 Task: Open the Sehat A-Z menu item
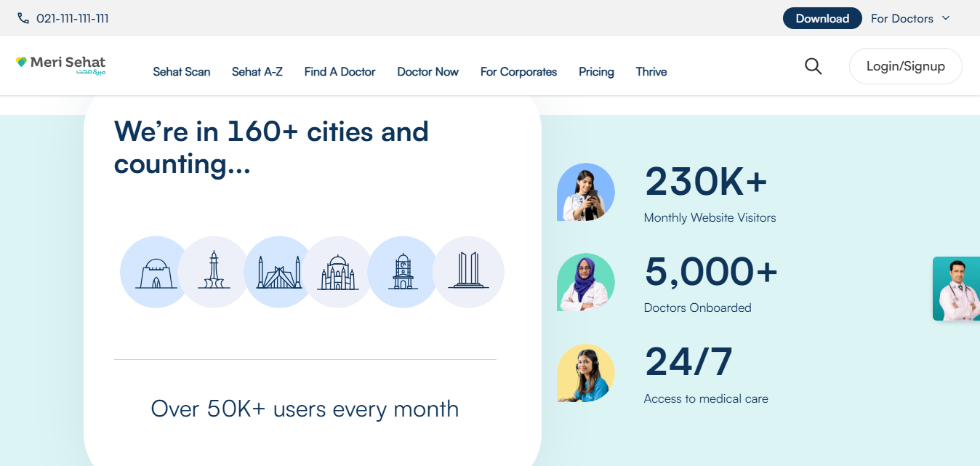click(257, 72)
